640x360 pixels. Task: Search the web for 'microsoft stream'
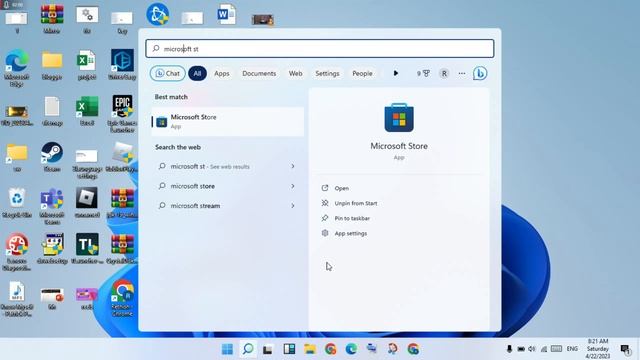pyautogui.click(x=227, y=206)
